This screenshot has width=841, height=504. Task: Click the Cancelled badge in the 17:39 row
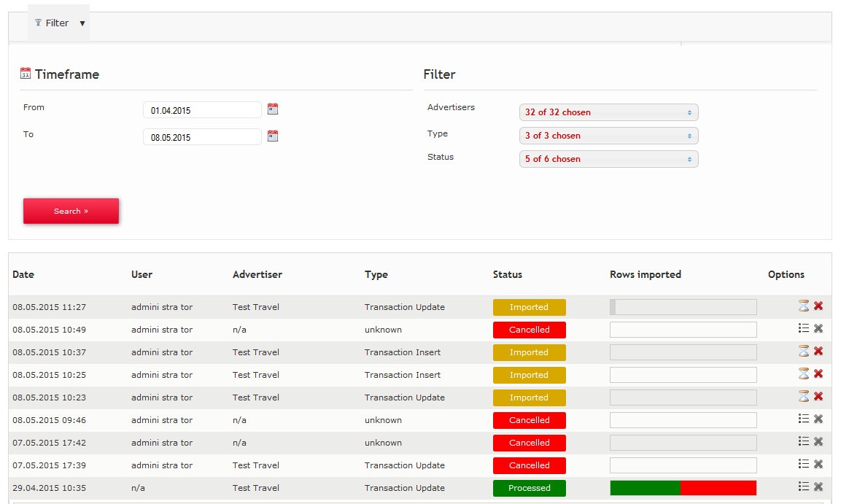click(530, 465)
